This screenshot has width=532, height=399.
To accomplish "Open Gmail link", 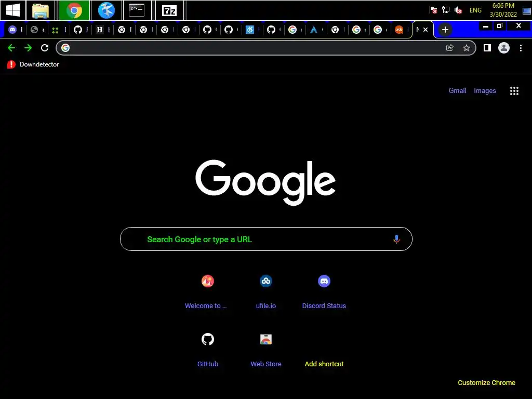I will (457, 90).
